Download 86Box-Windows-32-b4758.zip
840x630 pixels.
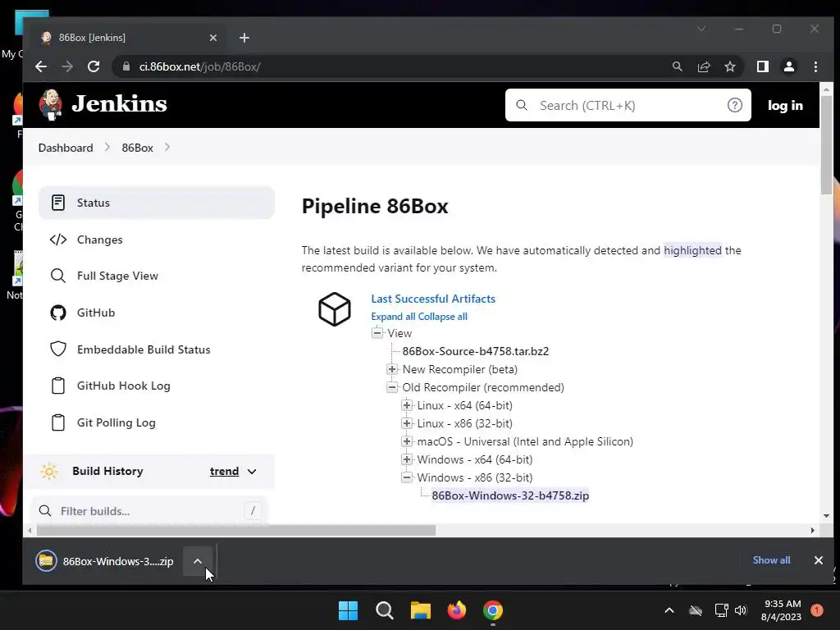[x=510, y=495]
